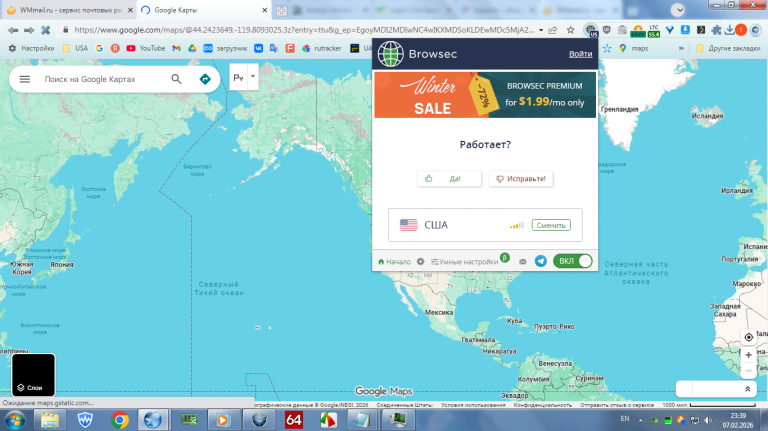Image resolution: width=768 pixels, height=431 pixels.
Task: Click Условия использования footer link
Action: point(473,405)
